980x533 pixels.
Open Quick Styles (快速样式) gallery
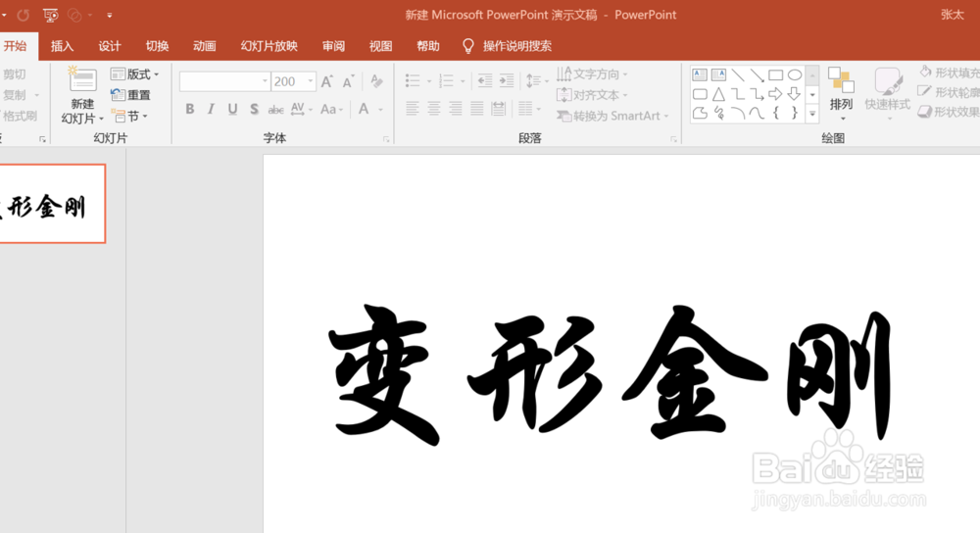[888, 92]
